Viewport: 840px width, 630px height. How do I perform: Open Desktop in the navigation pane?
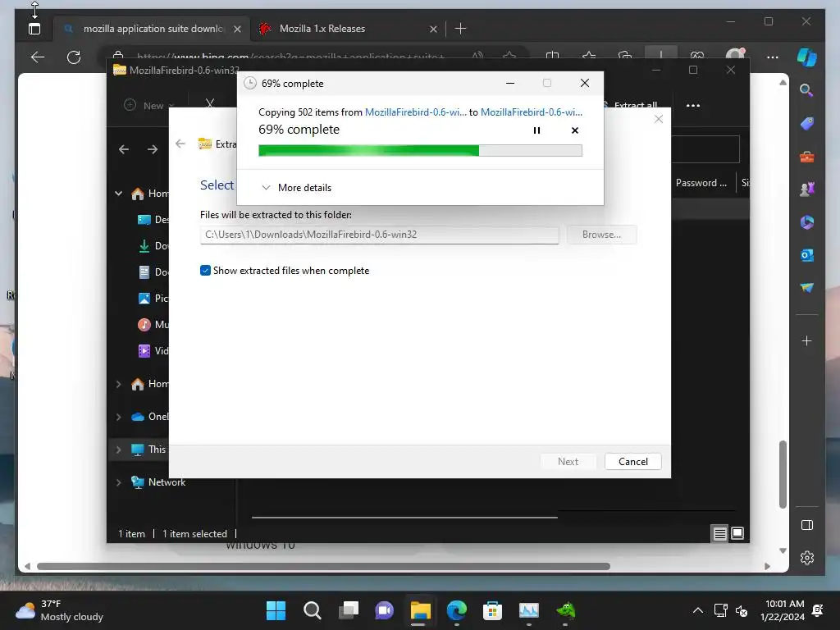153,220
